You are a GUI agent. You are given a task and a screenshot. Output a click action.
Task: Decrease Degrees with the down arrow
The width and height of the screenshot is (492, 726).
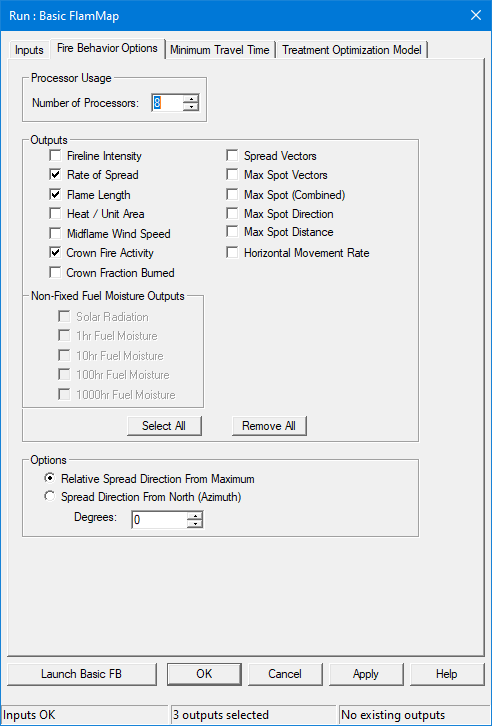click(x=195, y=524)
